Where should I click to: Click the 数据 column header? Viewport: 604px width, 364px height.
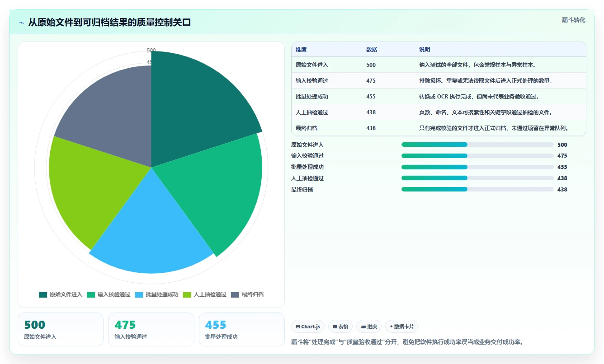[x=372, y=50]
